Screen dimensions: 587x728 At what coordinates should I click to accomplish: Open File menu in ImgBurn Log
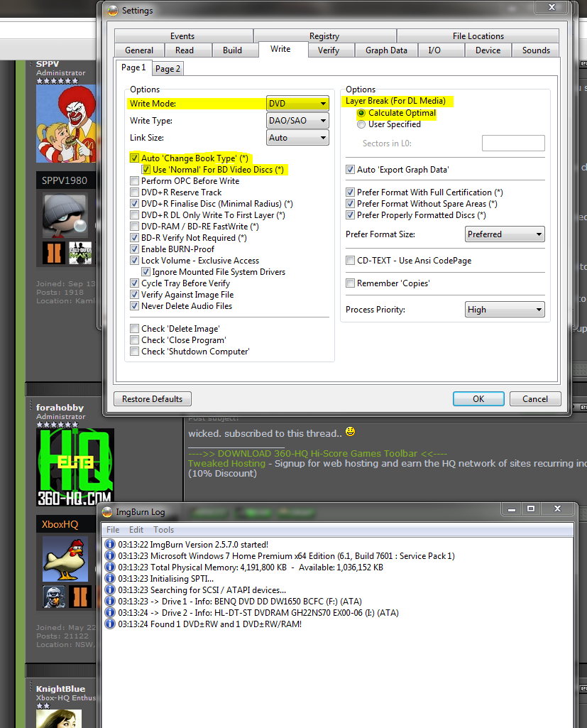coord(113,530)
